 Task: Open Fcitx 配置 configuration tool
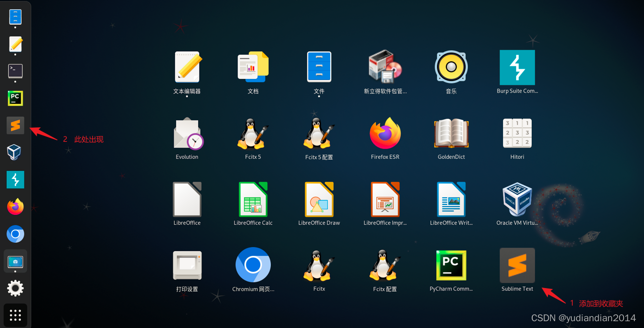click(385, 265)
